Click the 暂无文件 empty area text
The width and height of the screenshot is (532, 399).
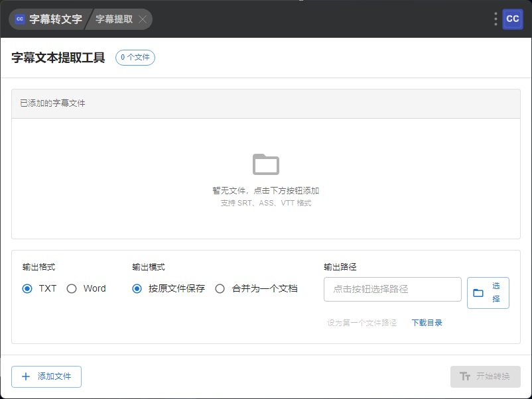click(265, 190)
